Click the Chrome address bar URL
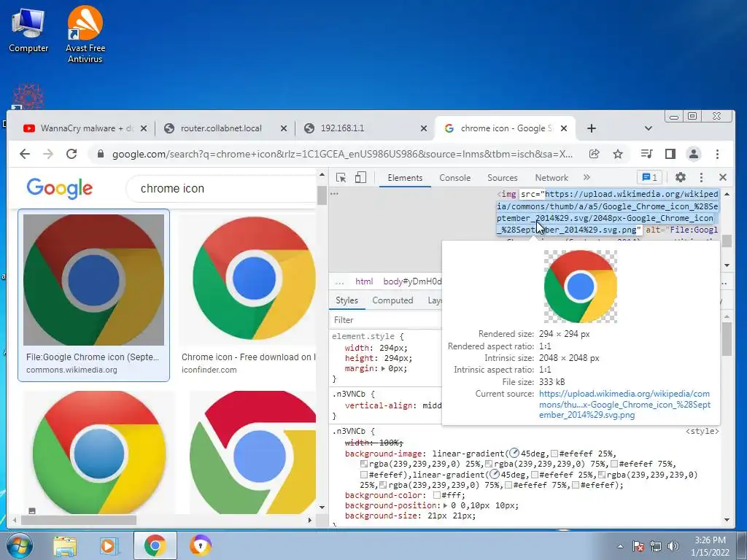 [x=342, y=155]
